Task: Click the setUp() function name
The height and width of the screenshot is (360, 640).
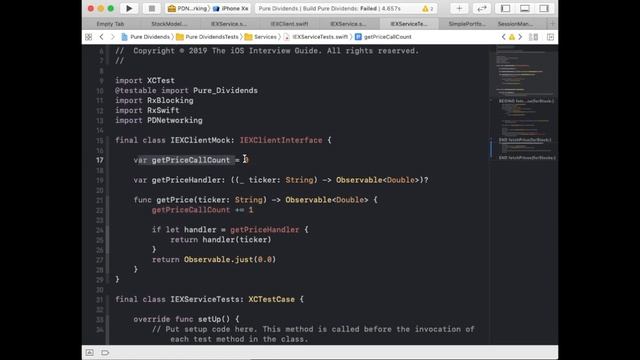Action: pos(214,319)
